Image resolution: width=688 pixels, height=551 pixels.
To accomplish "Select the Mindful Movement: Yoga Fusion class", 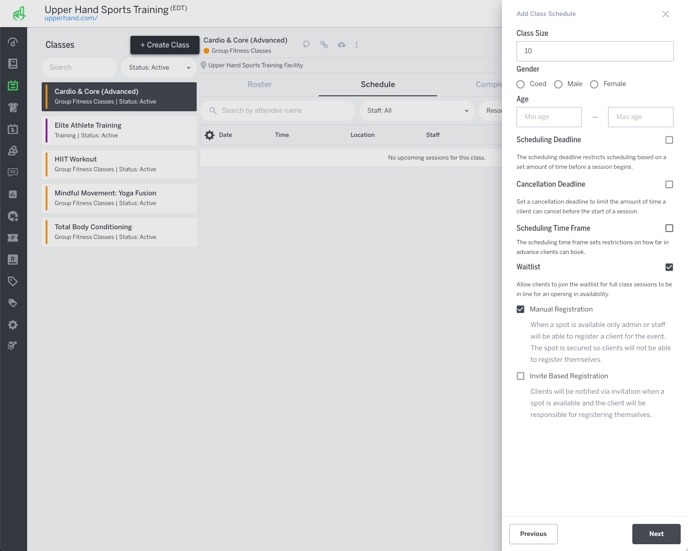I will coord(119,198).
